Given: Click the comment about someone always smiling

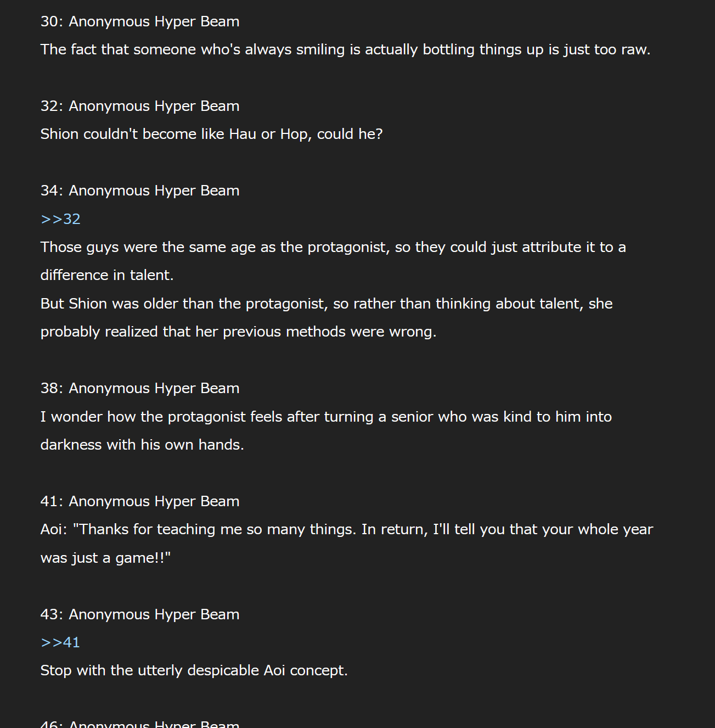Looking at the screenshot, I should 345,49.
